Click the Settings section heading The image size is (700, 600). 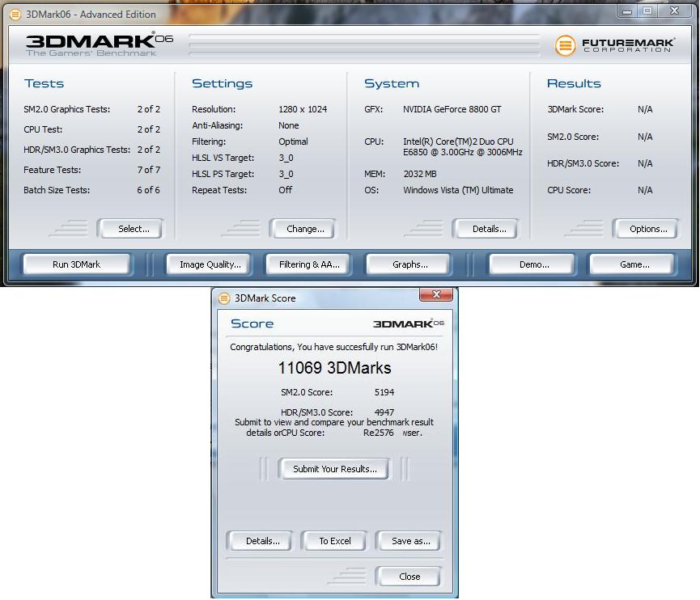[223, 83]
